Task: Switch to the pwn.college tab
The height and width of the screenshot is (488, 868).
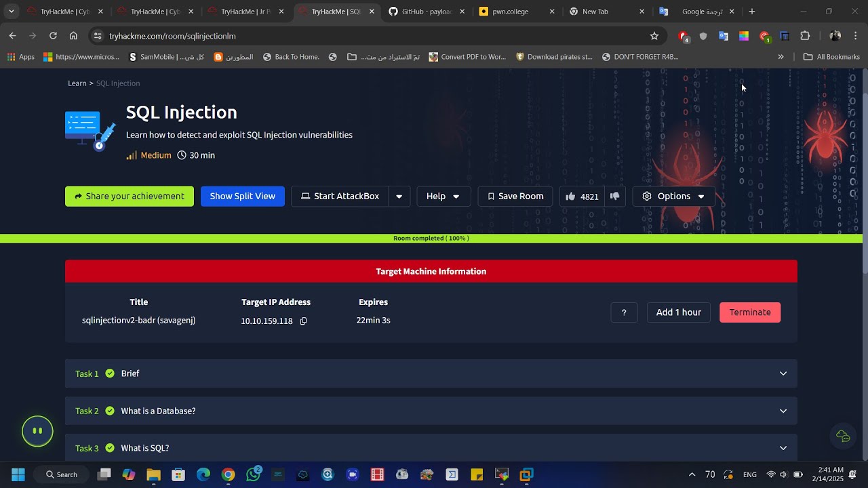Action: pos(517,12)
